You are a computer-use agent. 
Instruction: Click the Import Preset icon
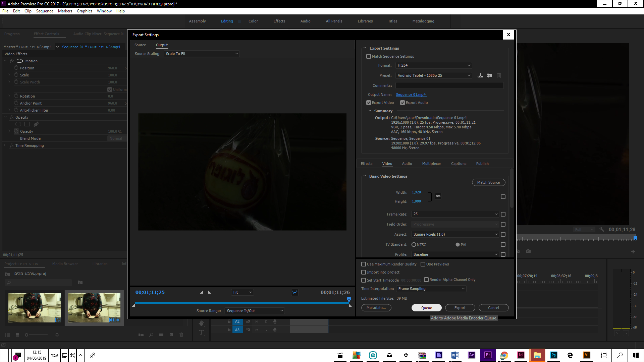click(490, 75)
